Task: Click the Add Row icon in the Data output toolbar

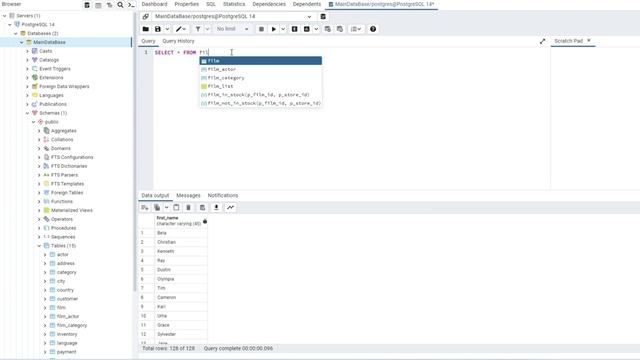Action: coord(144,207)
